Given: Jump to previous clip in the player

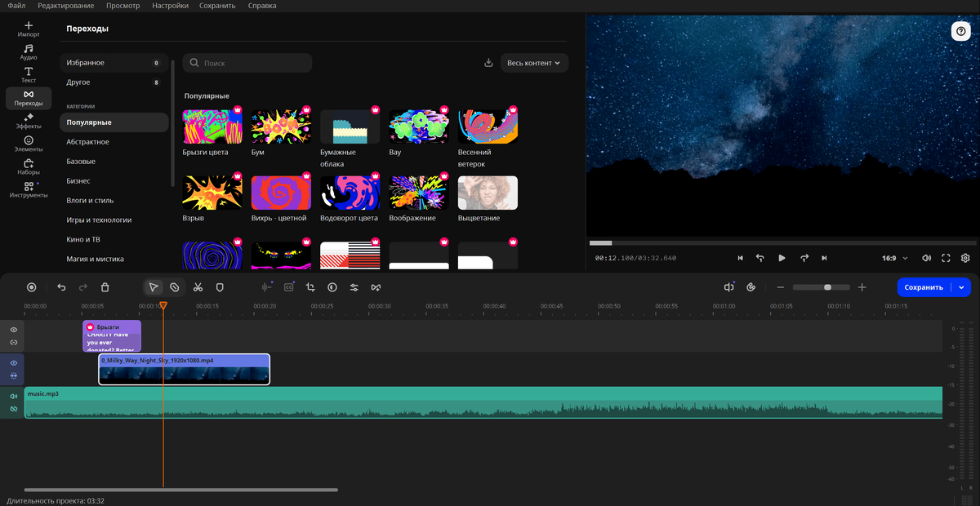Looking at the screenshot, I should coord(740,258).
